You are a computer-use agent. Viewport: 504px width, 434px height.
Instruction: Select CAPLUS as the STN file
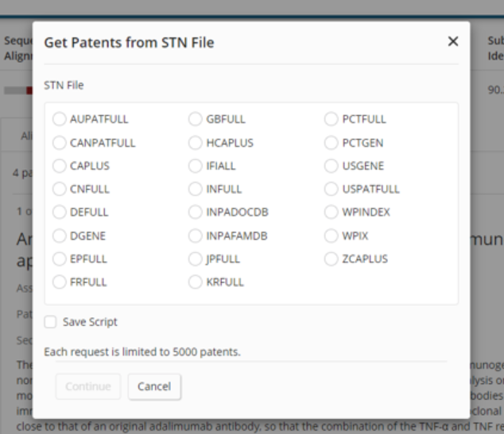(60, 166)
